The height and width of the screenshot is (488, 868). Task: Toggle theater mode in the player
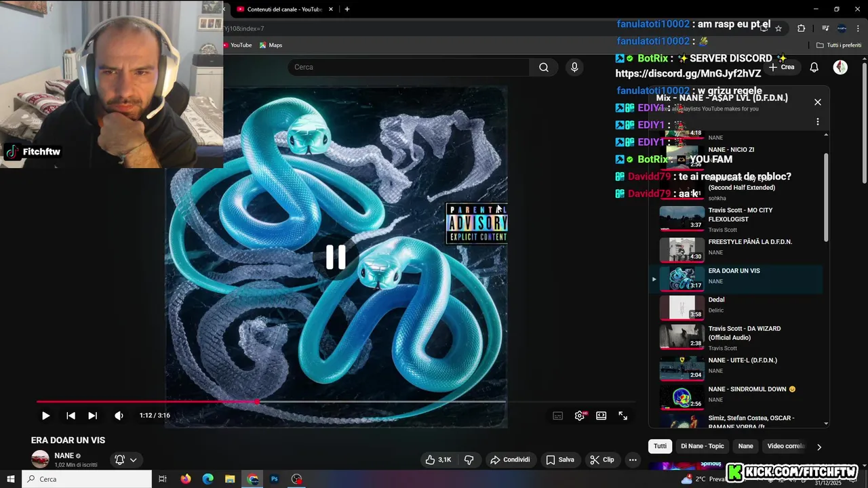pos(601,415)
